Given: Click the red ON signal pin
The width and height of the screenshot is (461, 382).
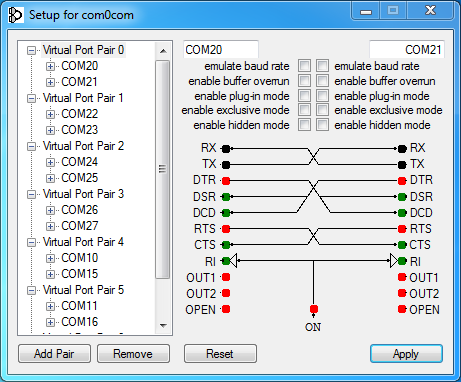Looking at the screenshot, I should point(314,309).
